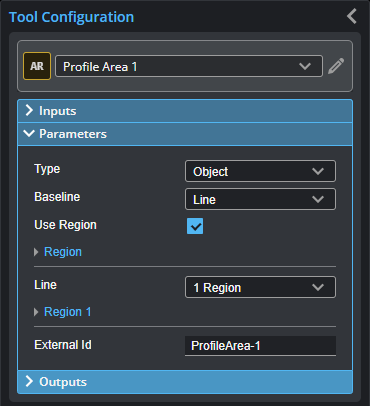Expand the Inputs section

coord(185,111)
